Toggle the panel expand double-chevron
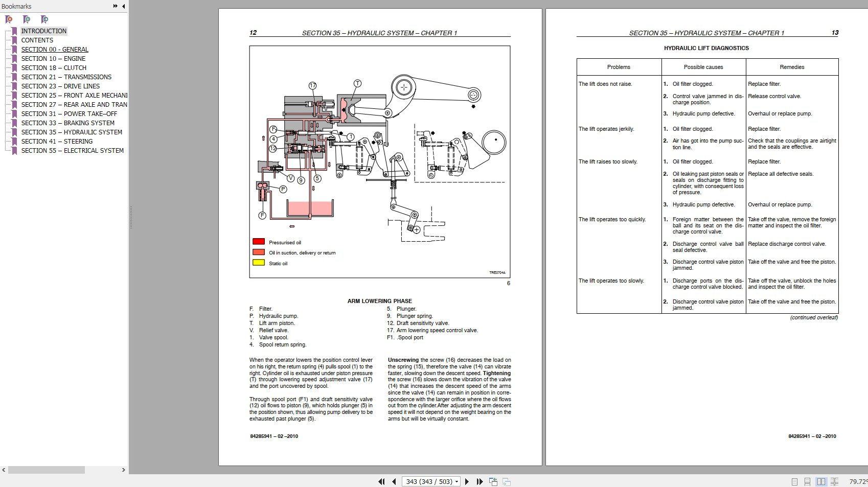The height and width of the screenshot is (487, 868). point(115,6)
